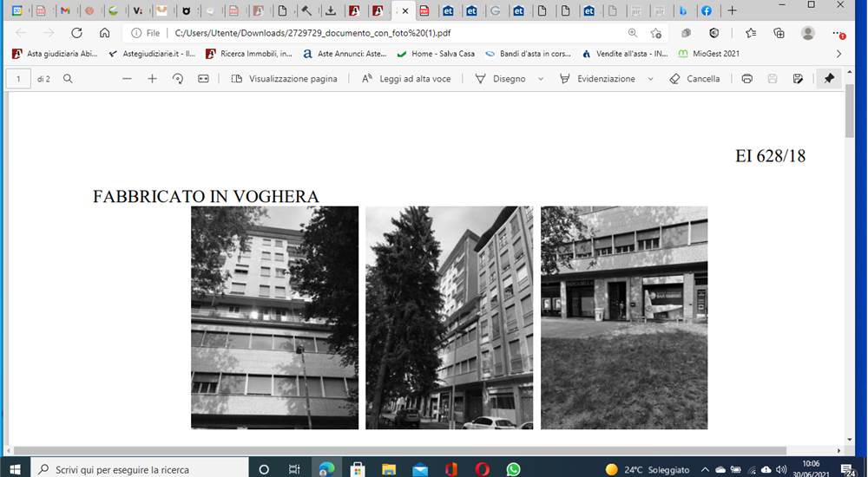Open browser Collections
This screenshot has width=868, height=477.
(779, 33)
